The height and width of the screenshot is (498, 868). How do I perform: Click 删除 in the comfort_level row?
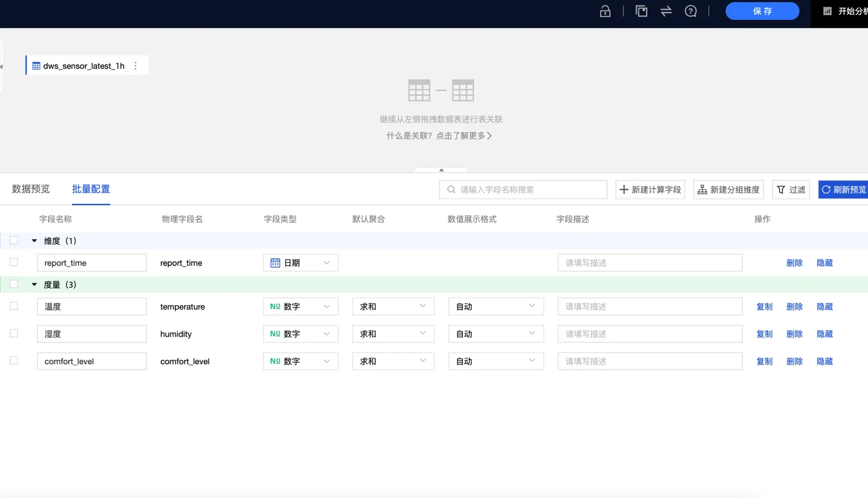tap(794, 361)
